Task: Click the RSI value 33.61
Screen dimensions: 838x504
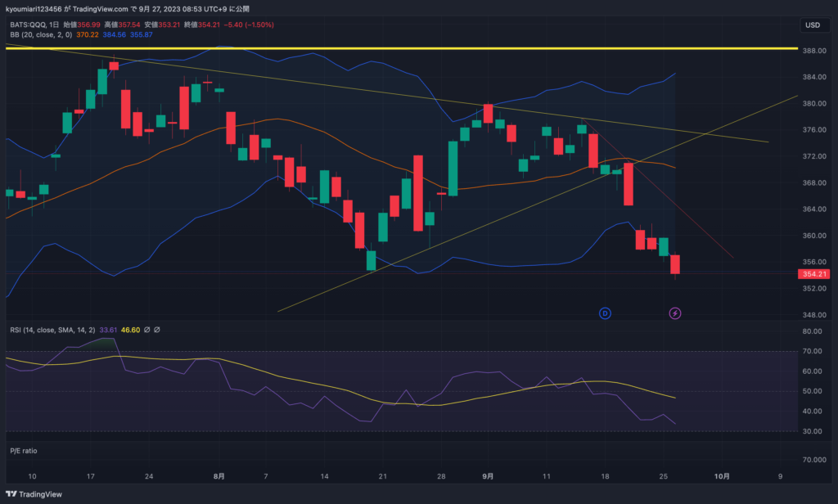Action: (108, 330)
